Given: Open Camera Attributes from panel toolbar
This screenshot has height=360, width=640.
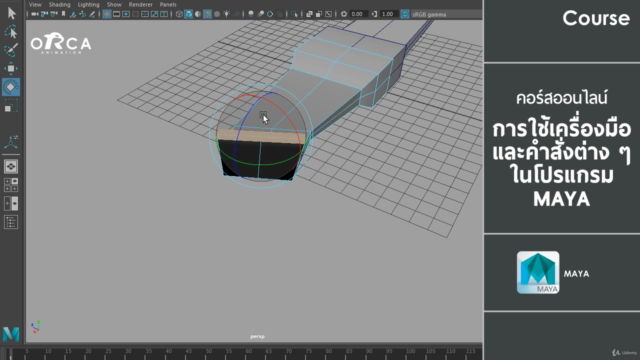Looking at the screenshot, I should click(x=53, y=14).
